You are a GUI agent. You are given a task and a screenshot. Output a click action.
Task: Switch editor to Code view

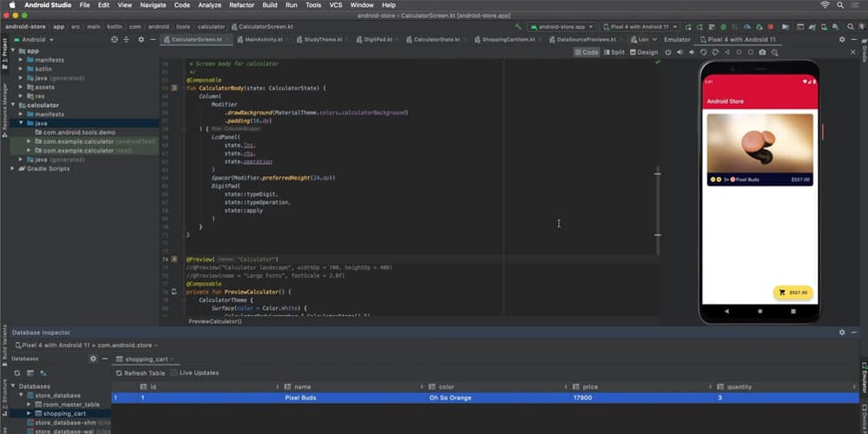click(x=586, y=53)
